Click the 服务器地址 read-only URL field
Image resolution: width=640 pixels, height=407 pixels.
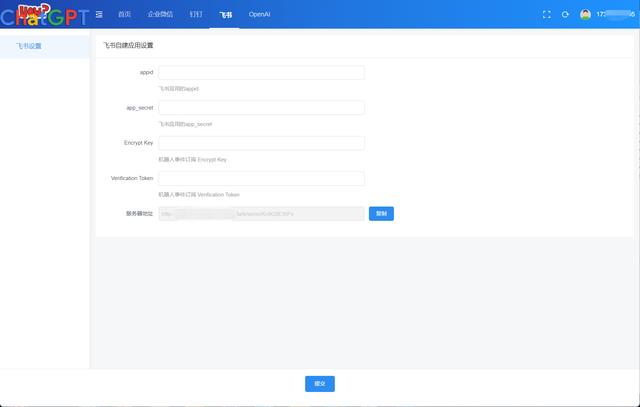tap(261, 214)
